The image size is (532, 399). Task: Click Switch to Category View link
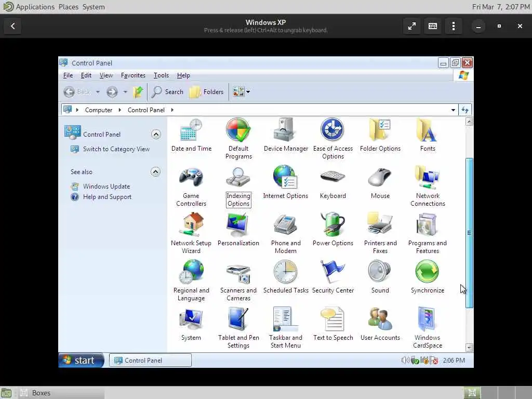(116, 149)
